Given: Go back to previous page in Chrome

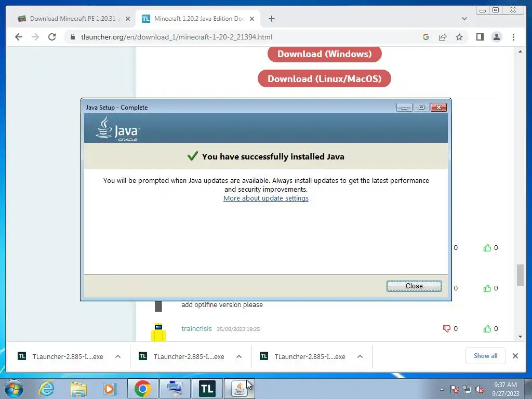Looking at the screenshot, I should pyautogui.click(x=19, y=37).
